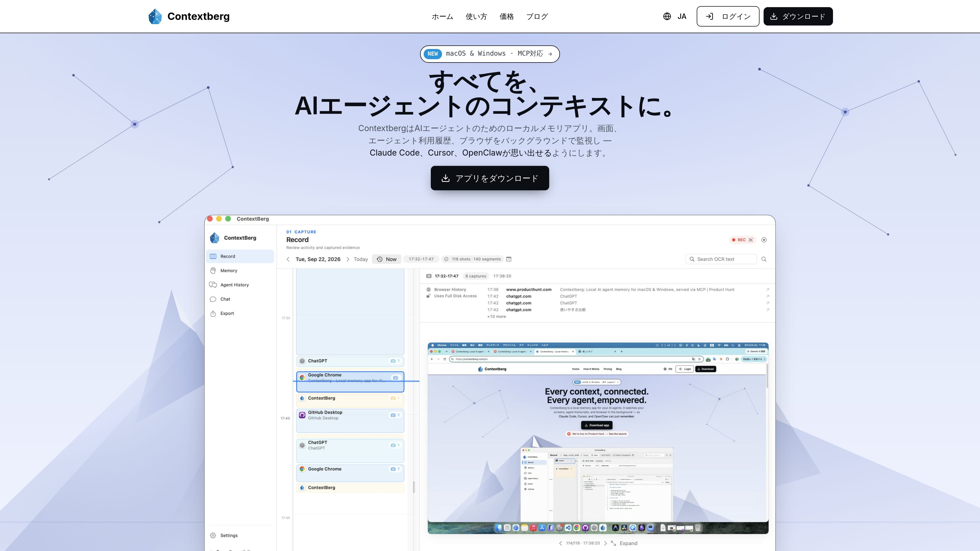Click camera icon on ChatGPT top entry
This screenshot has width=980, height=551.
tap(393, 361)
